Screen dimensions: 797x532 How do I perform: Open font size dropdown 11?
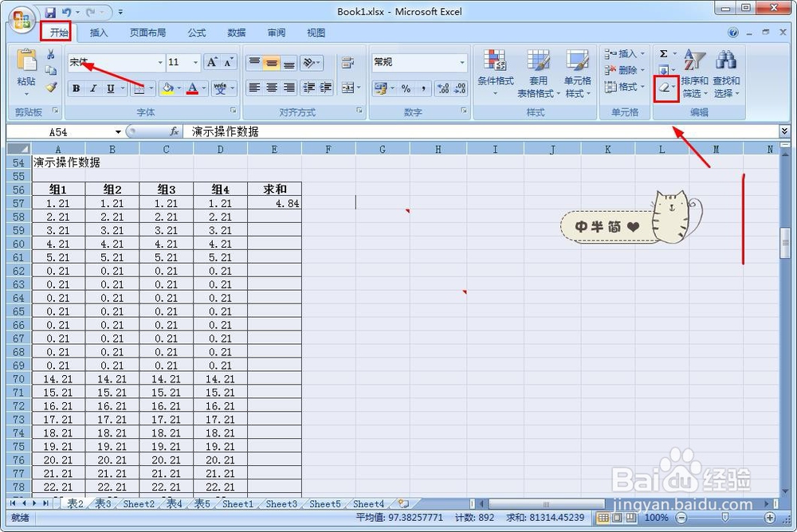point(196,62)
